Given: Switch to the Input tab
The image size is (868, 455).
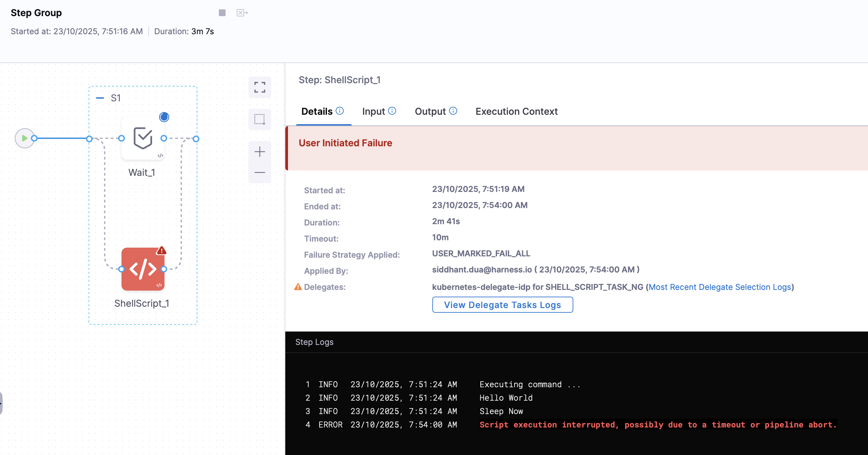Looking at the screenshot, I should 373,111.
